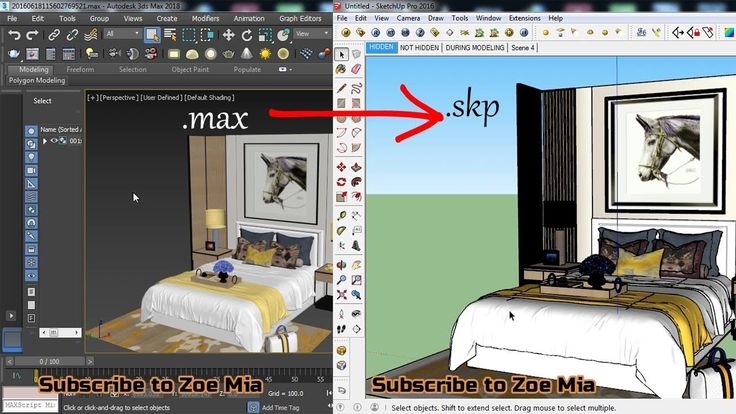Toggle the helpers display filter in Scene Explorer

31,184
